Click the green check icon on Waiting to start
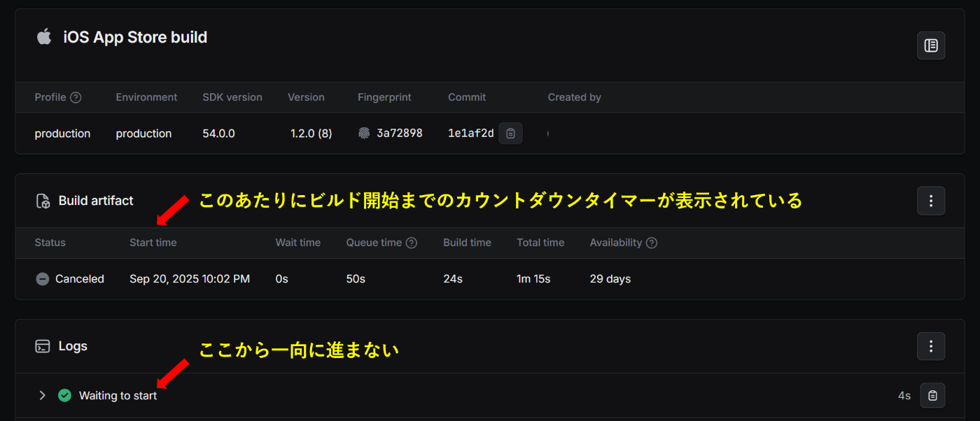This screenshot has width=980, height=421. tap(64, 395)
